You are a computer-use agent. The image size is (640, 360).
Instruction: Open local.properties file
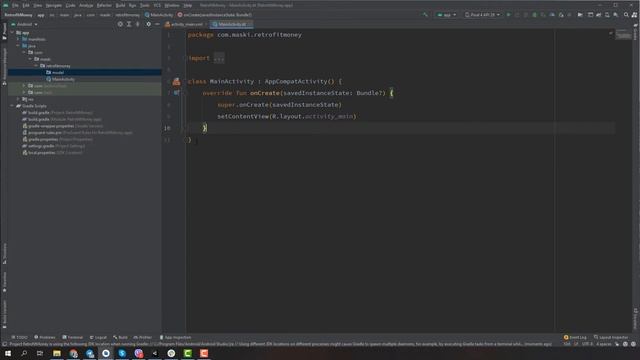(x=52, y=153)
